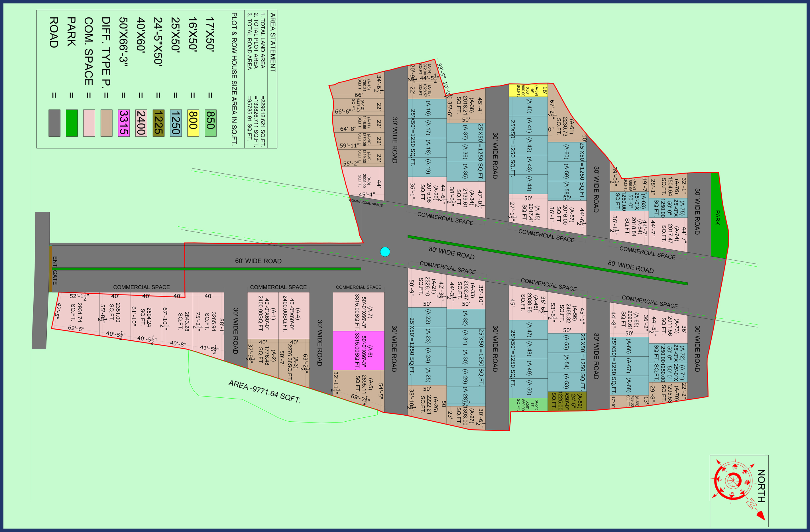Click the AREA STATEMENT heading
Viewport: 810px width, 532px height.
pos(272,42)
